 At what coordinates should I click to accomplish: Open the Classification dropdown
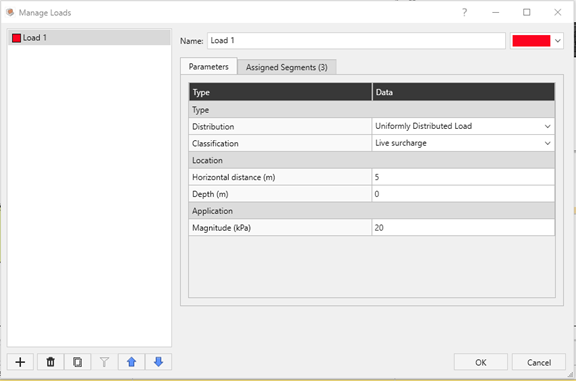click(x=463, y=143)
